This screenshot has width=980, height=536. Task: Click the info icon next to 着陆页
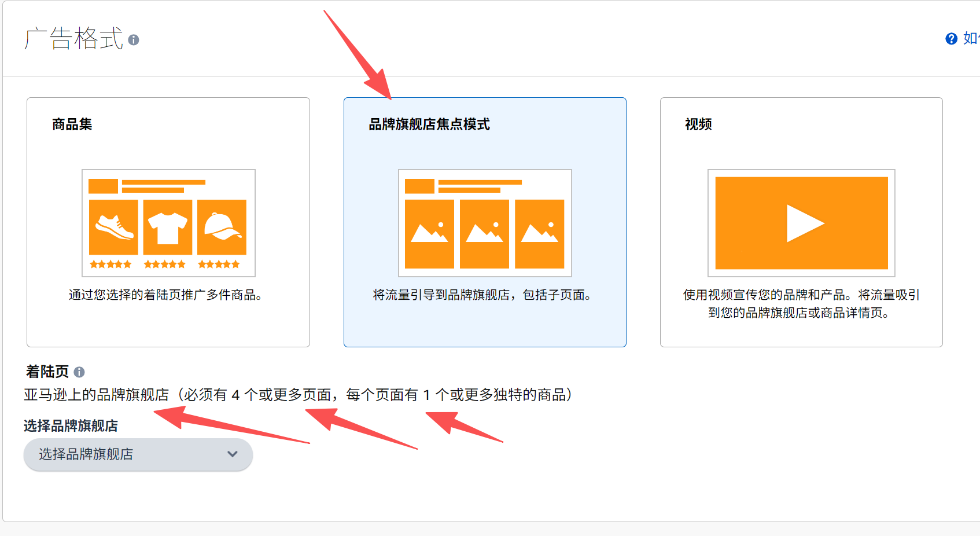pos(79,372)
